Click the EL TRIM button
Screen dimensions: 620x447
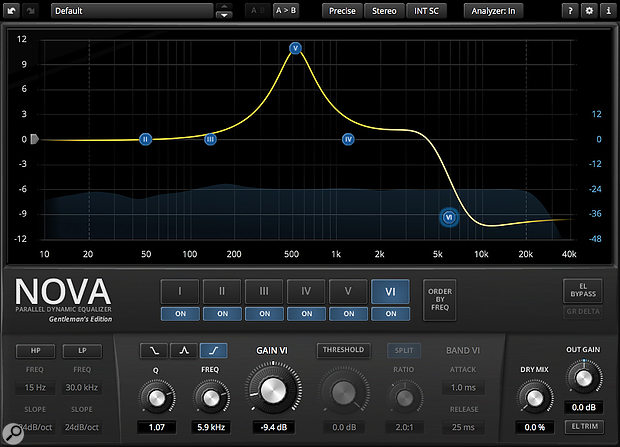(584, 426)
